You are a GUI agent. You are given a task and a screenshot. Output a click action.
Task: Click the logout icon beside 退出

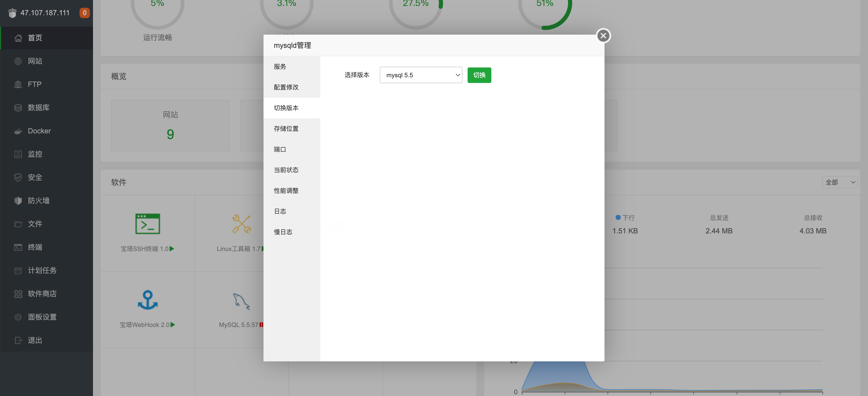click(x=18, y=340)
